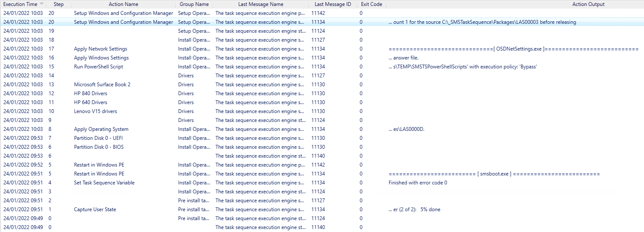The image size is (644, 232).
Task: Select the Partition Disk 0 - UEFI row
Action: pos(322,138)
